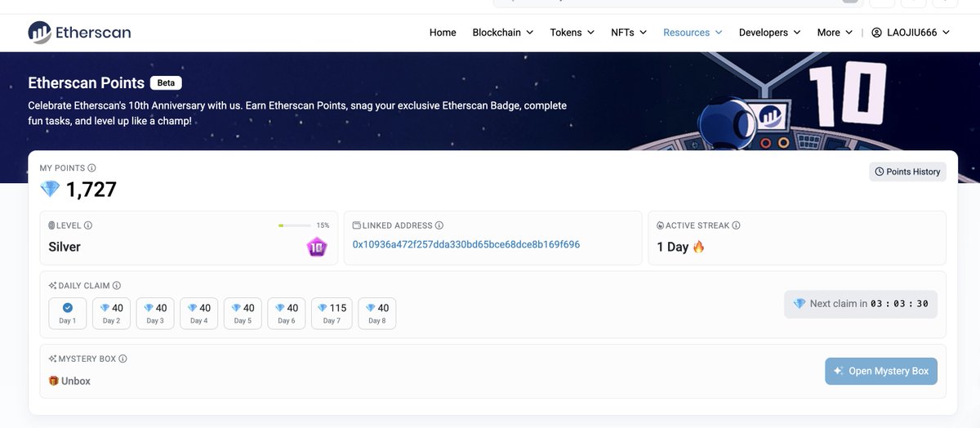This screenshot has width=980, height=428.
Task: Click the Unbox text label
Action: coord(76,381)
